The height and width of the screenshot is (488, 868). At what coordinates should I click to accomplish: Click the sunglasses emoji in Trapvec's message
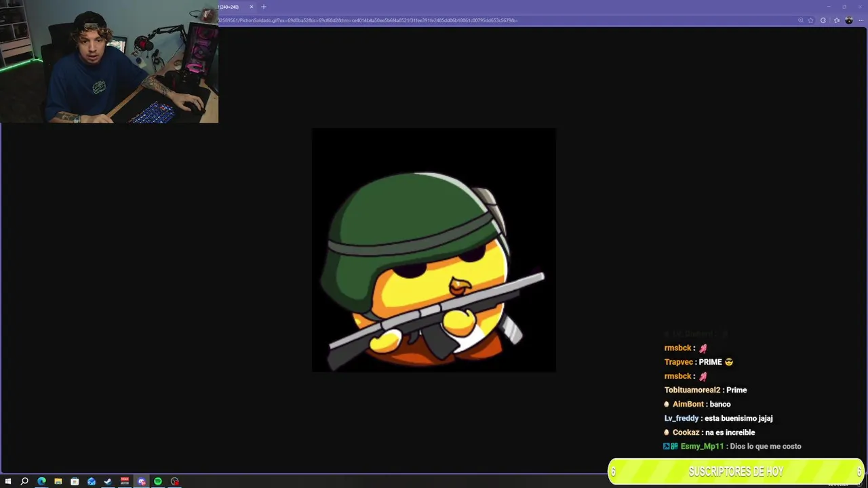tap(729, 362)
